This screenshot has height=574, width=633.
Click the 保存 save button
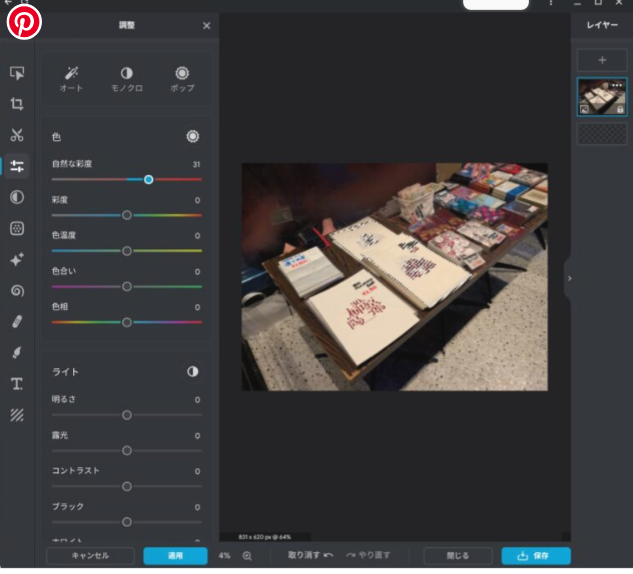(536, 555)
